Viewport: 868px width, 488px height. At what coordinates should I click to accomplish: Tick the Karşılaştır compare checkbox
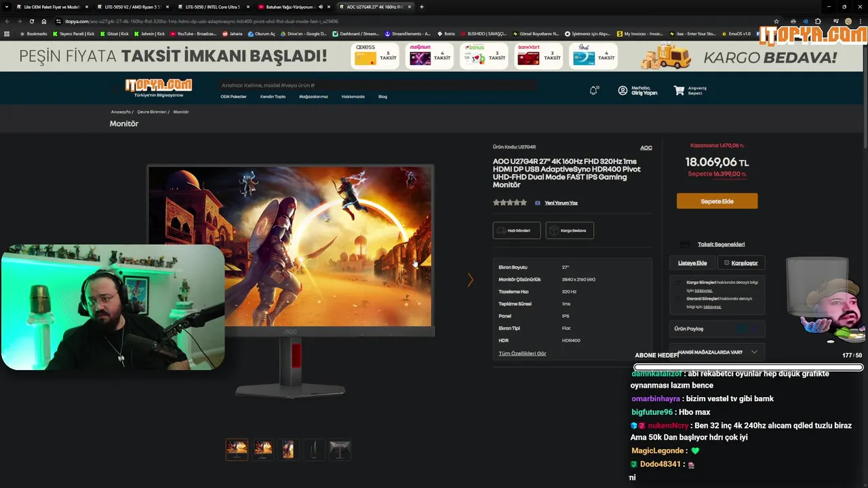pyautogui.click(x=726, y=263)
